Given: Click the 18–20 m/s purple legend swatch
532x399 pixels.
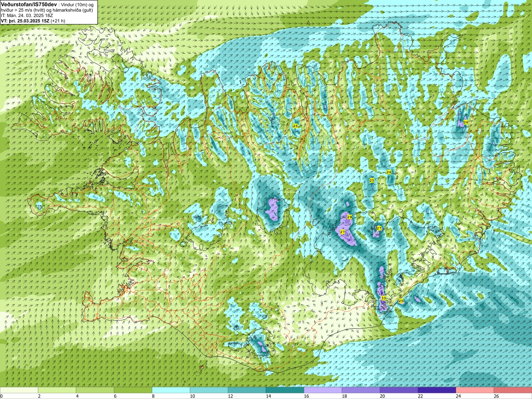Looking at the screenshot, I should pyautogui.click(x=361, y=390).
